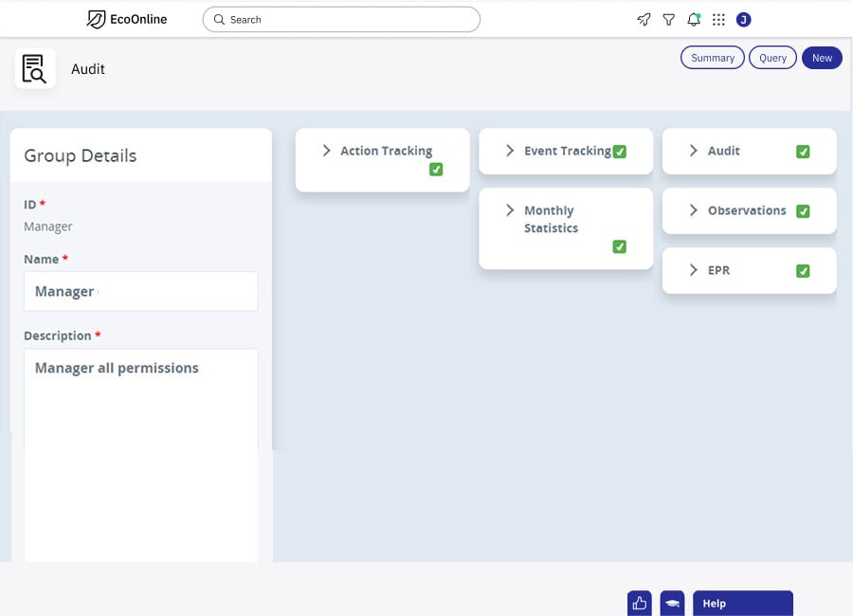Expand the Action Tracking section
853x616 pixels.
pos(326,150)
